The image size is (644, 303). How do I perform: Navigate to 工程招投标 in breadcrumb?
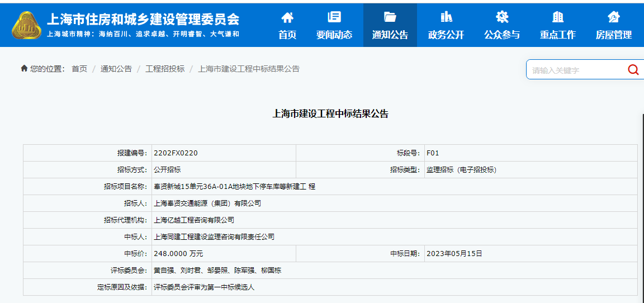165,69
